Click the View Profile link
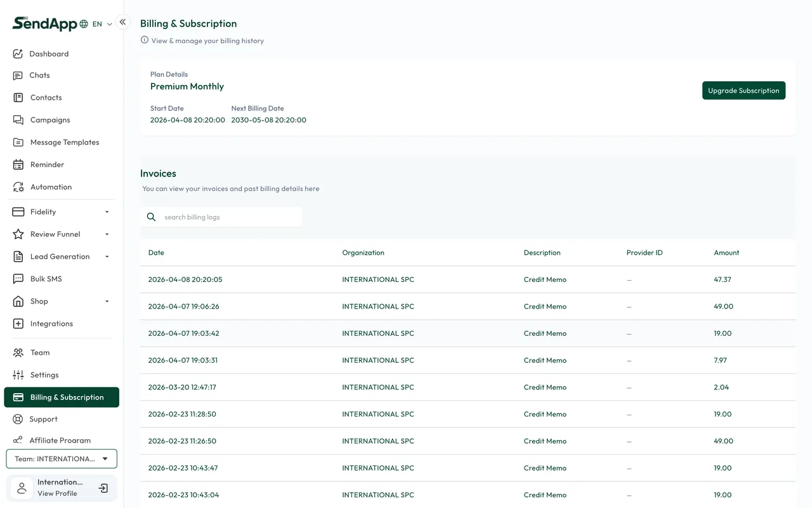 [57, 493]
